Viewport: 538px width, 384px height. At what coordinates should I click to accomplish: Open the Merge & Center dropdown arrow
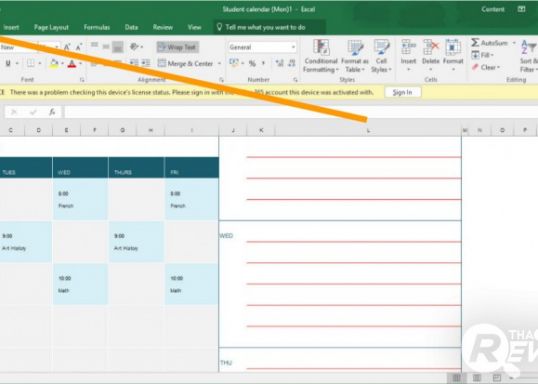[x=219, y=63]
